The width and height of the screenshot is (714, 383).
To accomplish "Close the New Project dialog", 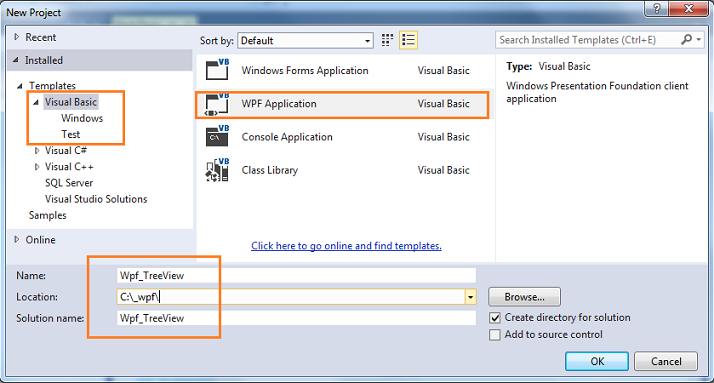I will click(689, 8).
